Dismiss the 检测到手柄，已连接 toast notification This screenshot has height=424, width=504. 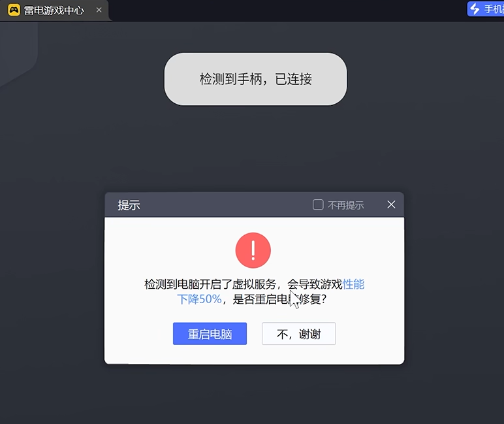pyautogui.click(x=255, y=79)
